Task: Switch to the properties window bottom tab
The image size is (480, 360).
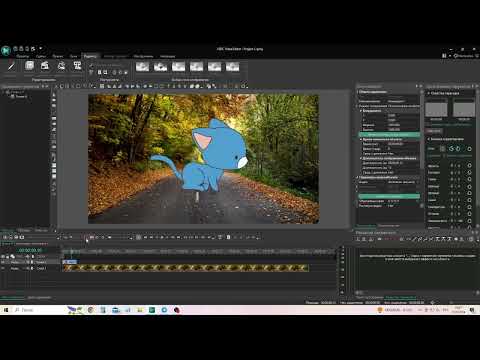Action: pyautogui.click(x=365, y=226)
